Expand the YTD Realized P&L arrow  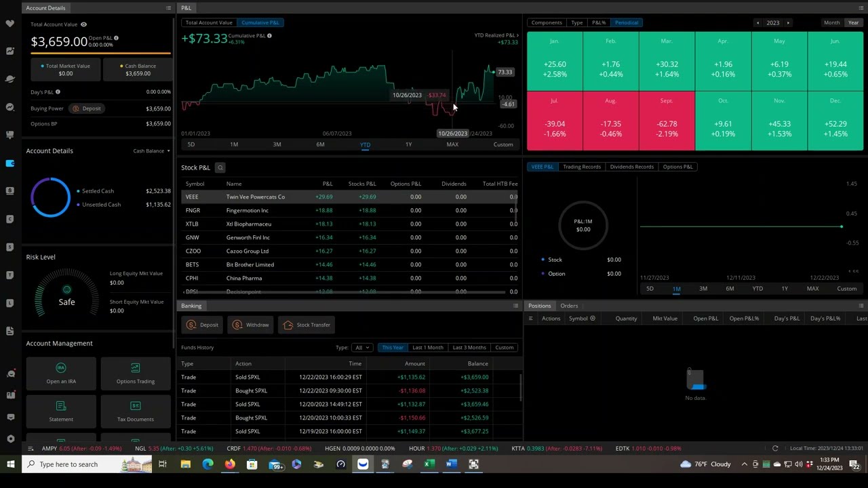[x=517, y=35]
